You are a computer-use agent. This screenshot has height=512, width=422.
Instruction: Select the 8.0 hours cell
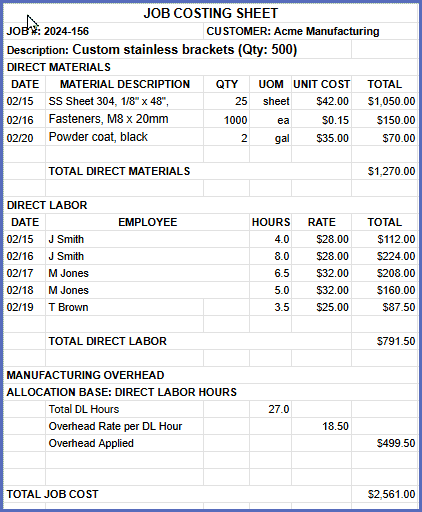tap(271, 256)
